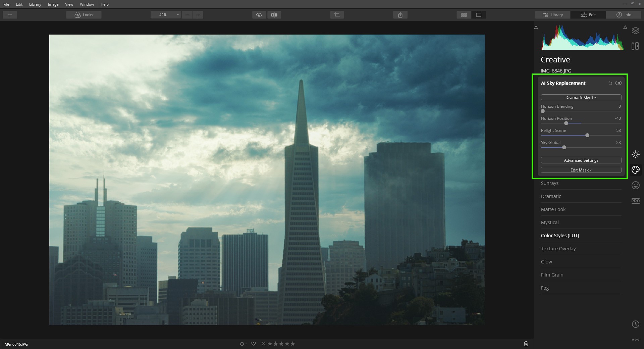Toggle the before/after compare view
644x349 pixels.
pyautogui.click(x=274, y=15)
